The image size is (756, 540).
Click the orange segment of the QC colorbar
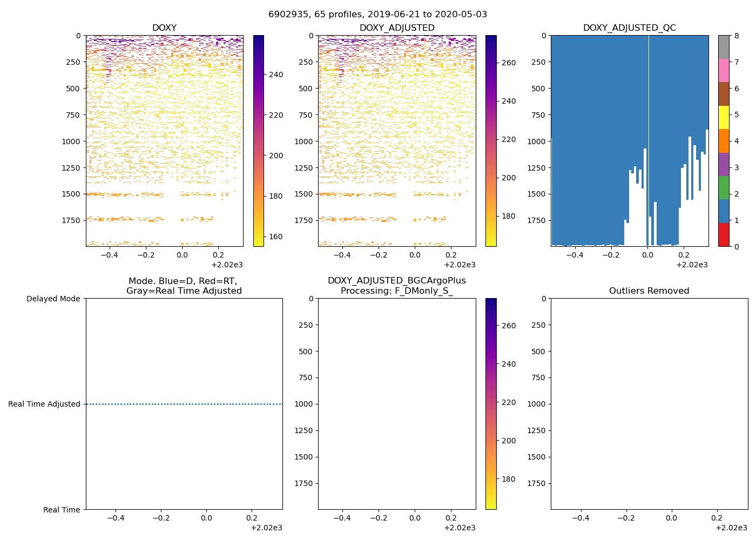pos(724,141)
